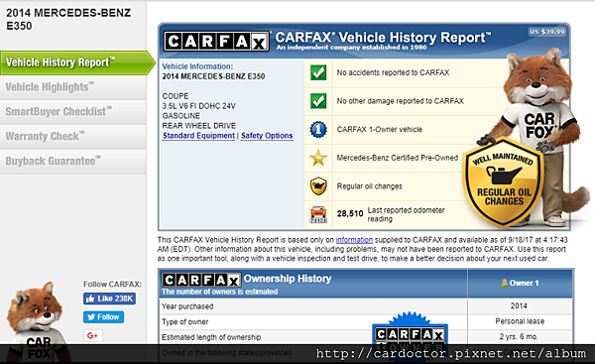Click 'No other damage reported to CARFAX' text
The image size is (595, 364).
click(400, 101)
